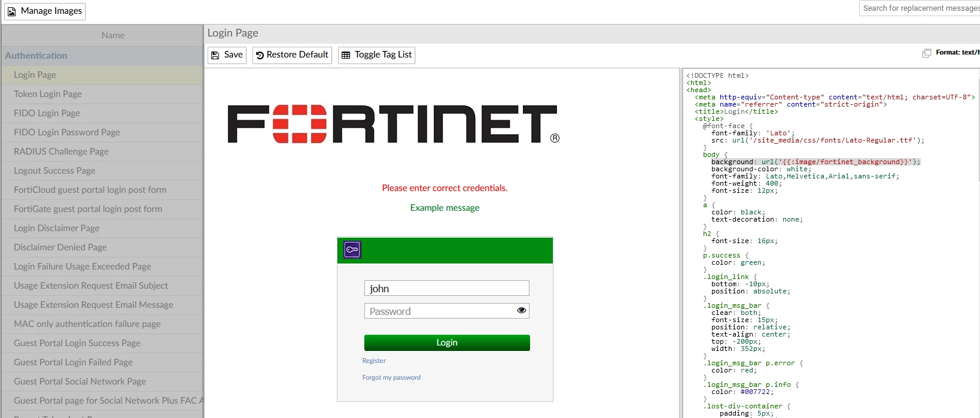This screenshot has width=980, height=418.
Task: Click Restore Default button
Action: [292, 55]
